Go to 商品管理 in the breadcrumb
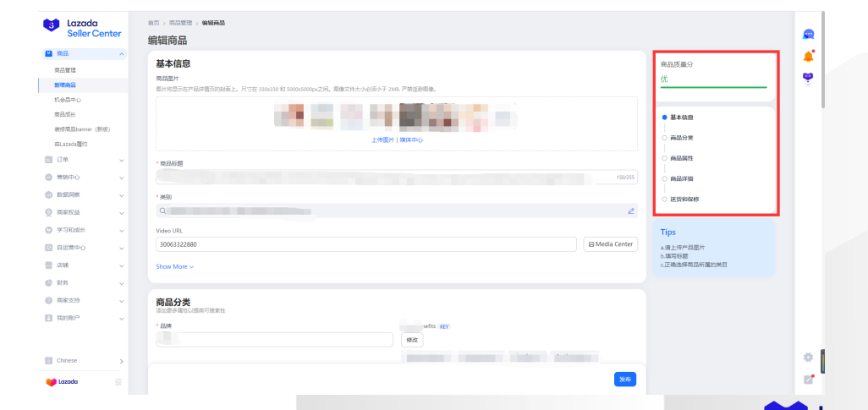The image size is (868, 410). (180, 23)
